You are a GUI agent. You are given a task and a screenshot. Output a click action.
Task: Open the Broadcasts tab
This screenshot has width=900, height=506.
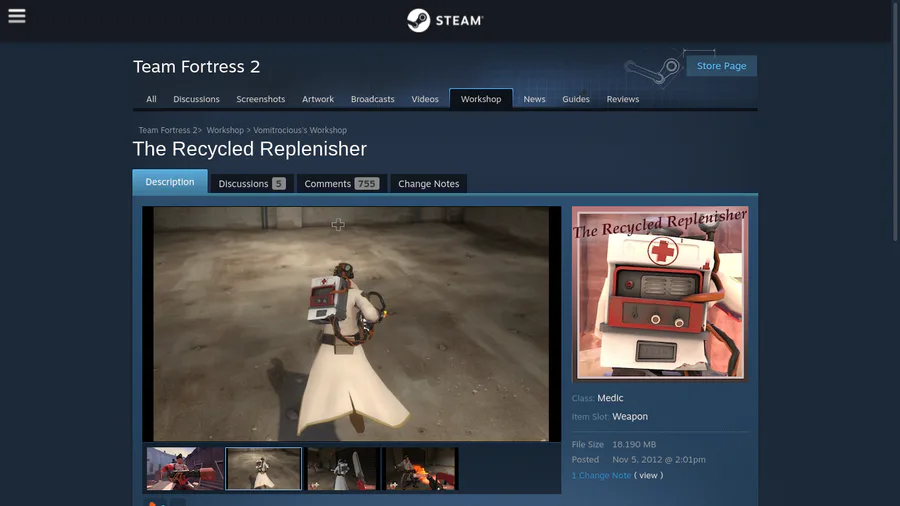tap(373, 99)
